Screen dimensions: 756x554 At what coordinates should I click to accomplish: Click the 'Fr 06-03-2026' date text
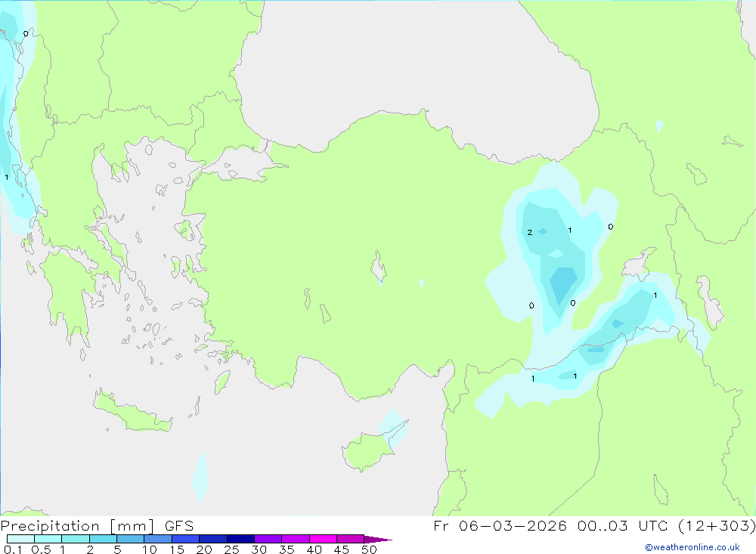[500, 526]
